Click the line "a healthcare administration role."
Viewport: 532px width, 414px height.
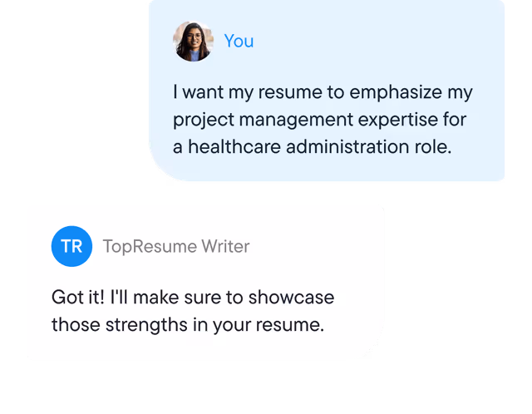(313, 148)
